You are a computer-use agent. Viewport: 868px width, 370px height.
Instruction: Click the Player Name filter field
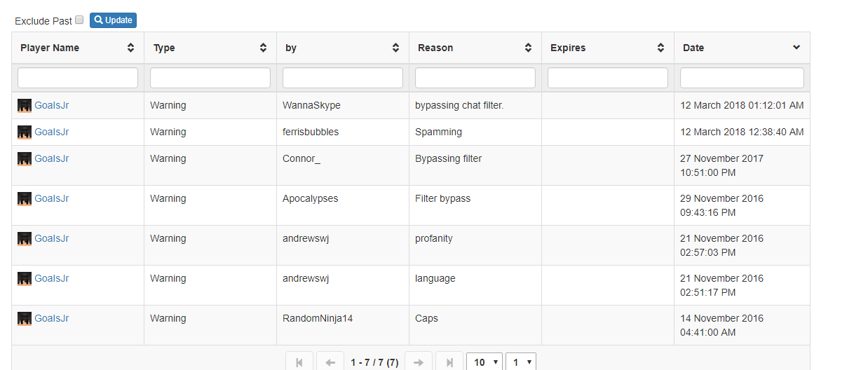point(78,78)
